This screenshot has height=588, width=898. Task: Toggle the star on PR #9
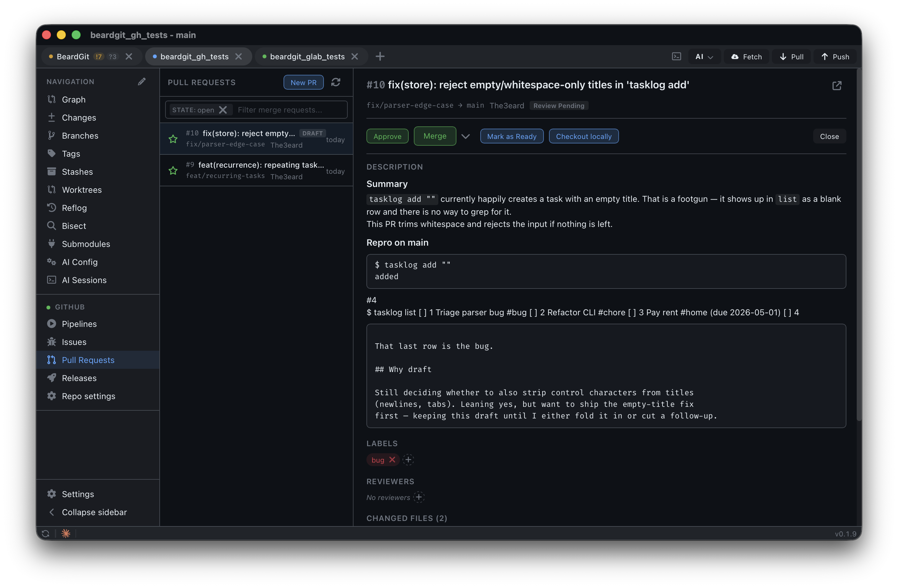click(x=173, y=171)
